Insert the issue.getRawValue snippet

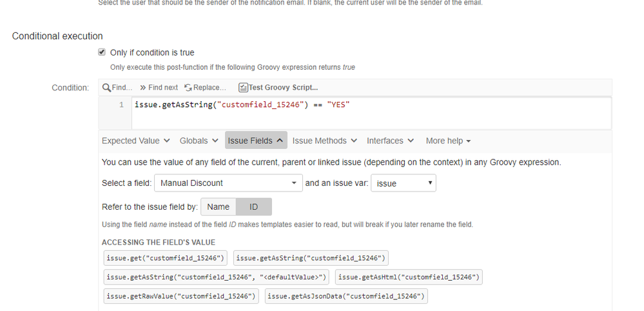click(x=181, y=296)
